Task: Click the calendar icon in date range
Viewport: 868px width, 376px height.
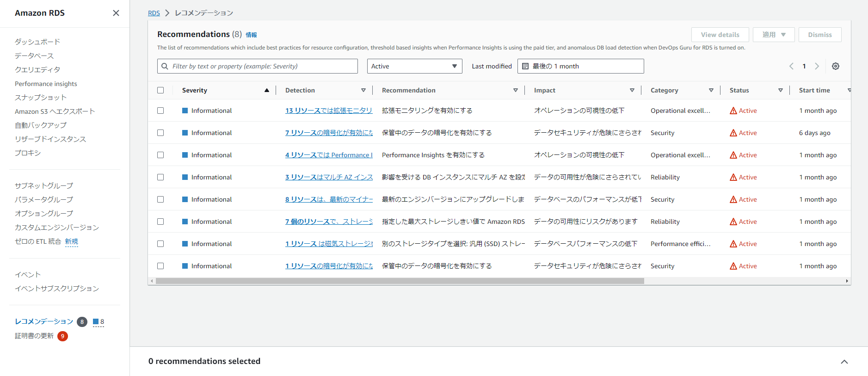Action: [x=525, y=66]
